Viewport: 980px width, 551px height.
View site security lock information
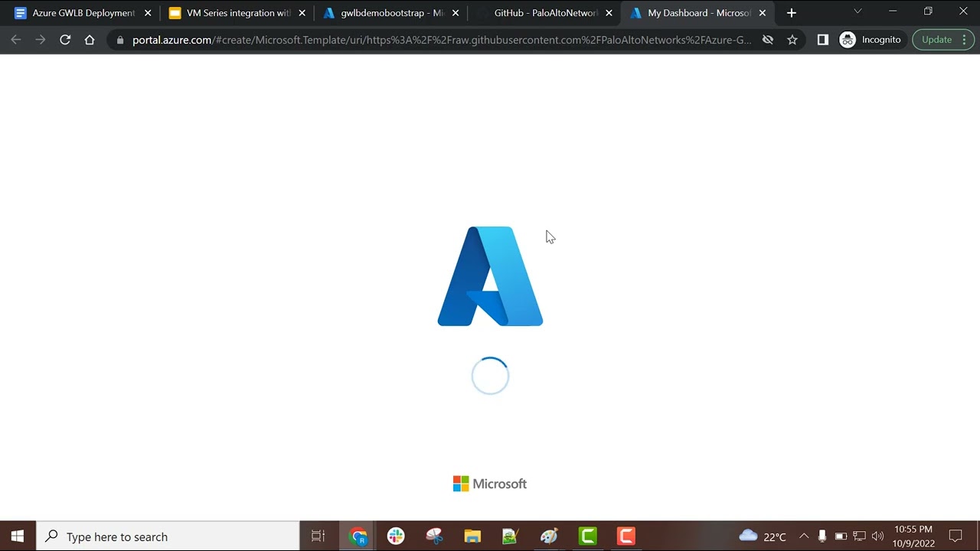[120, 40]
